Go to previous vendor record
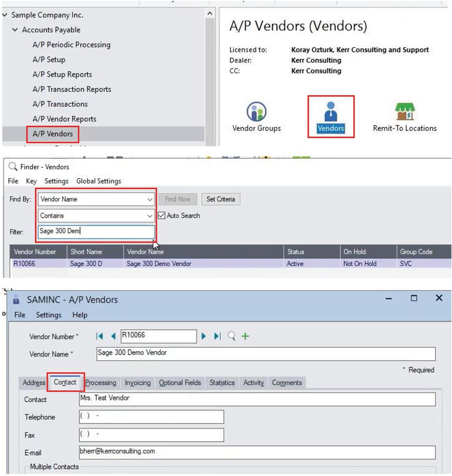Screen dimensions: 452x476 pyautogui.click(x=113, y=336)
